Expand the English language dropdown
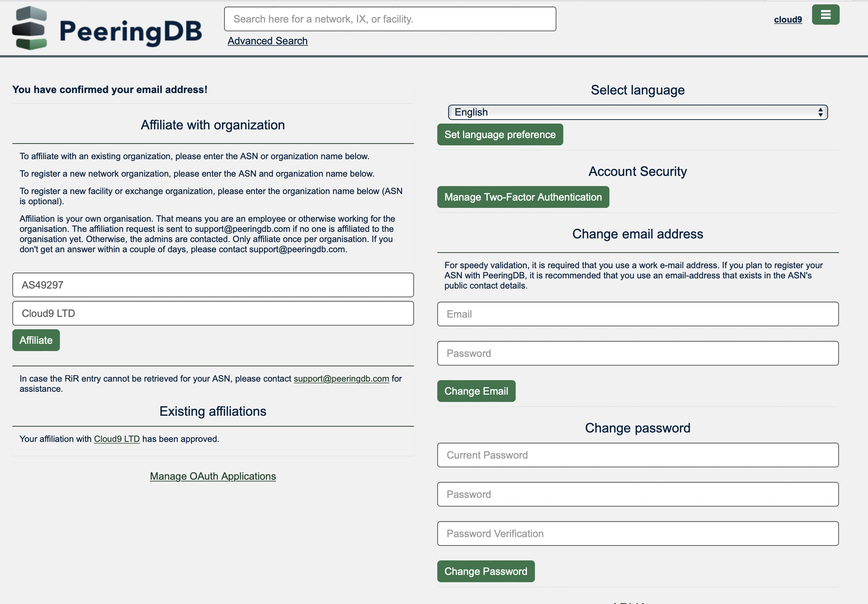This screenshot has height=604, width=868. pos(637,112)
